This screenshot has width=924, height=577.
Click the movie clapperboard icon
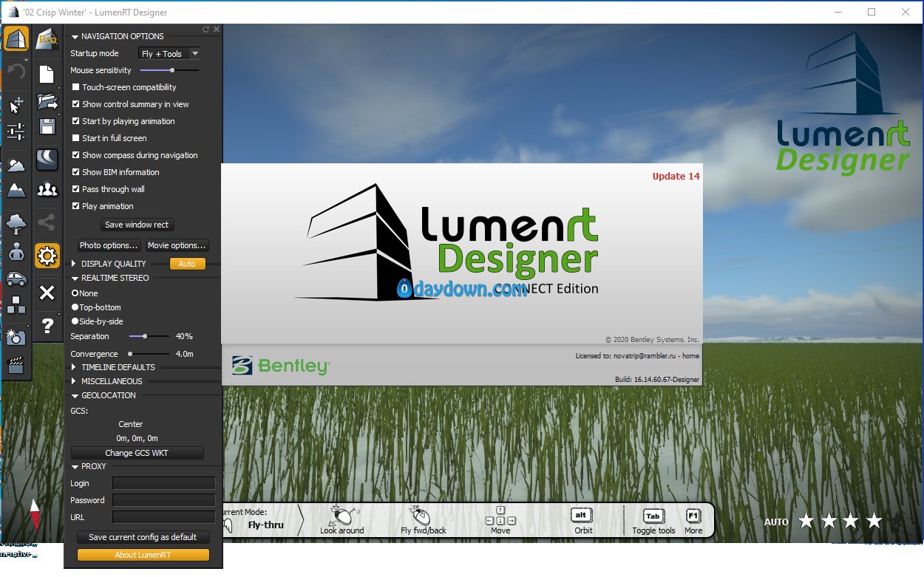pos(16,363)
